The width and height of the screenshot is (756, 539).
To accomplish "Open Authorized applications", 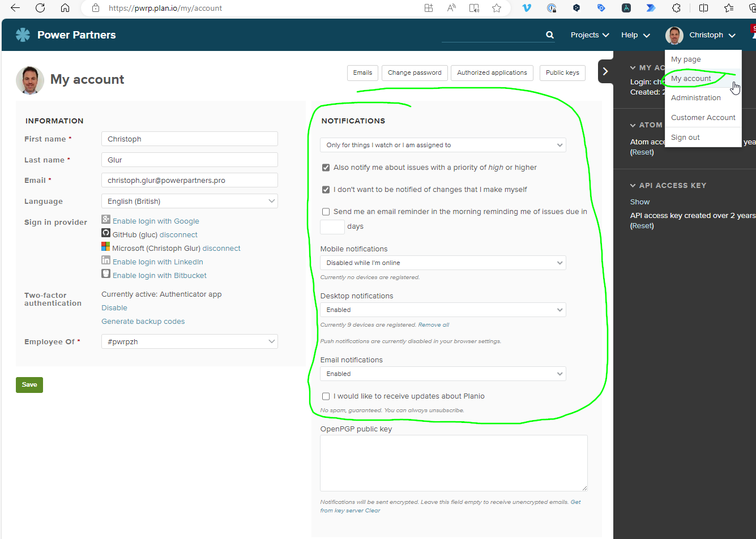I will point(492,72).
